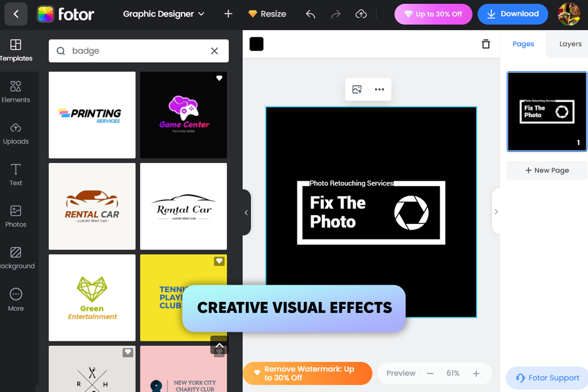The height and width of the screenshot is (392, 588).
Task: Open the Background panel
Action: coord(16,258)
